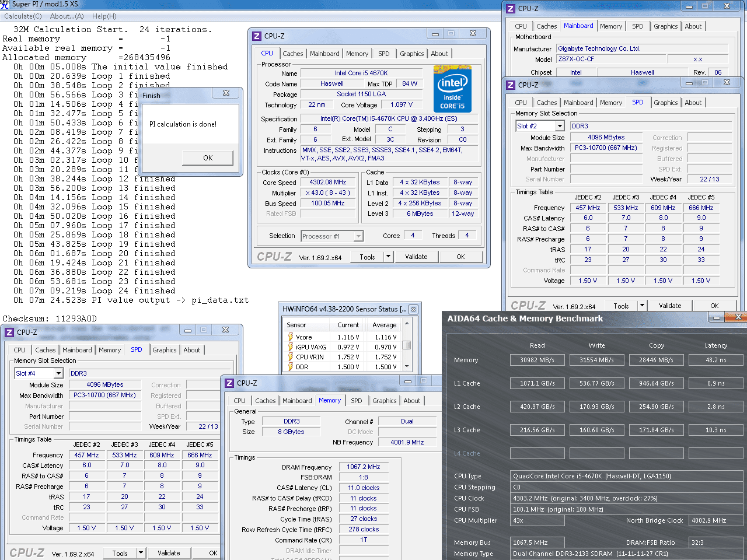The height and width of the screenshot is (560, 747).
Task: Click the Memory Latency 48.2 ns field
Action: click(x=715, y=360)
